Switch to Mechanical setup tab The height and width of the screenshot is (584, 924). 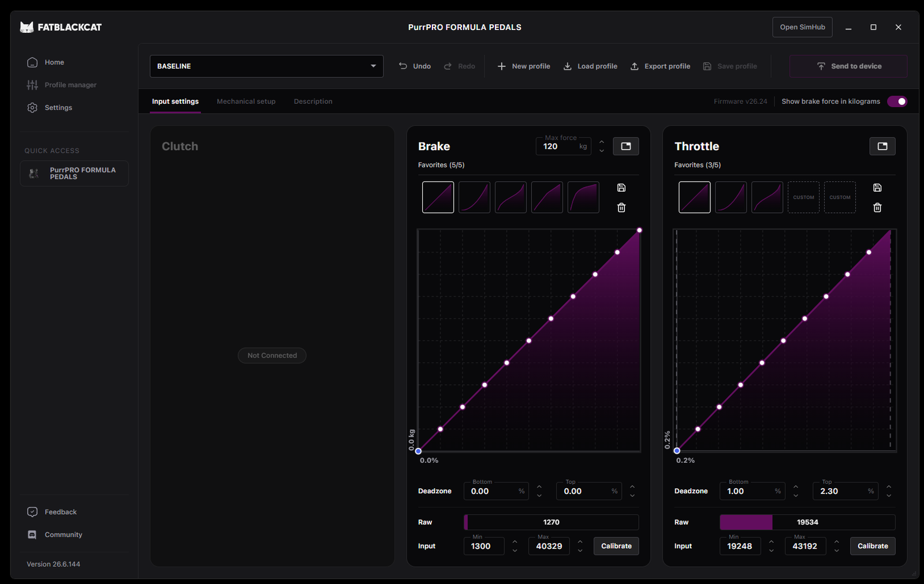(x=246, y=102)
